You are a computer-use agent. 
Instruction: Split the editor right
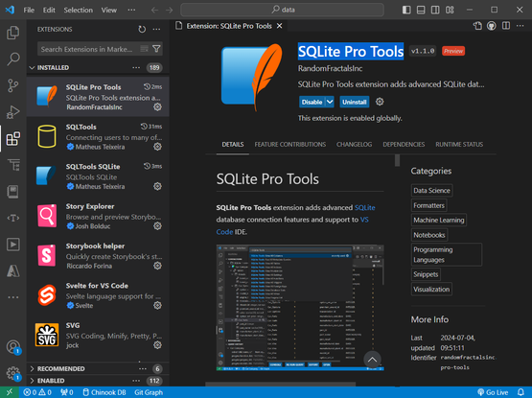coord(506,26)
